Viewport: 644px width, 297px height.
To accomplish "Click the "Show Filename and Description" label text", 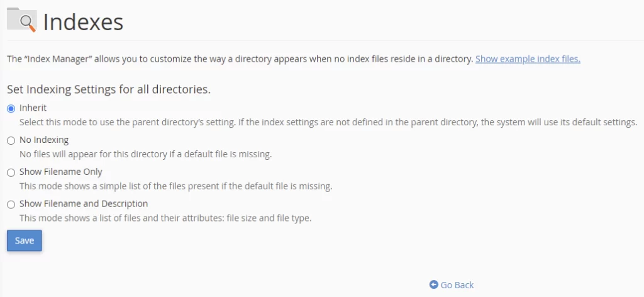I will [84, 204].
